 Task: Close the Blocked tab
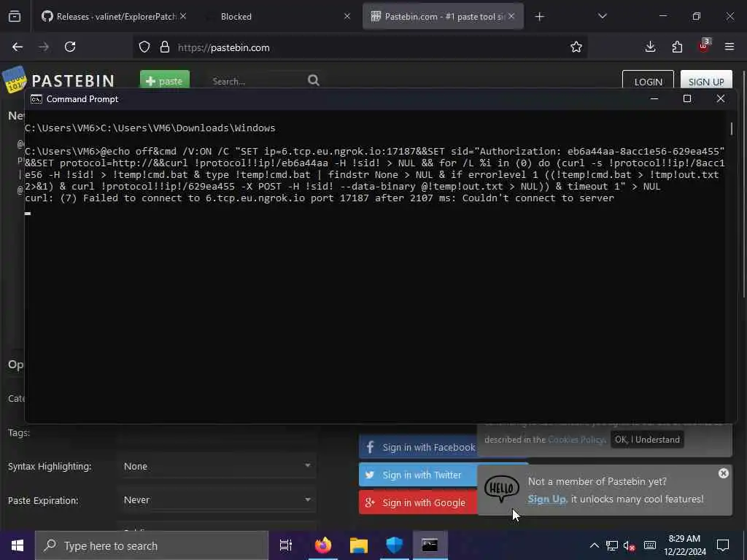pos(347,16)
